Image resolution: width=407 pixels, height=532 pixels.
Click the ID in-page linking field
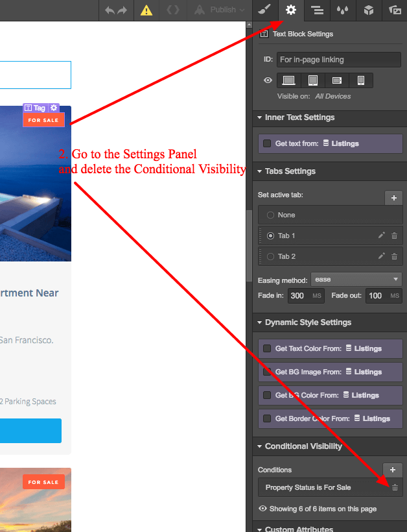338,60
